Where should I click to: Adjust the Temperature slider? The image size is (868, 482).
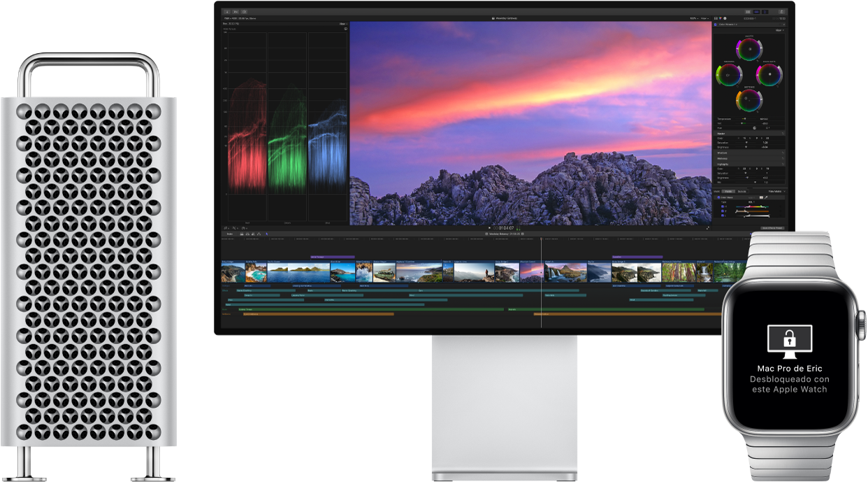[745, 119]
